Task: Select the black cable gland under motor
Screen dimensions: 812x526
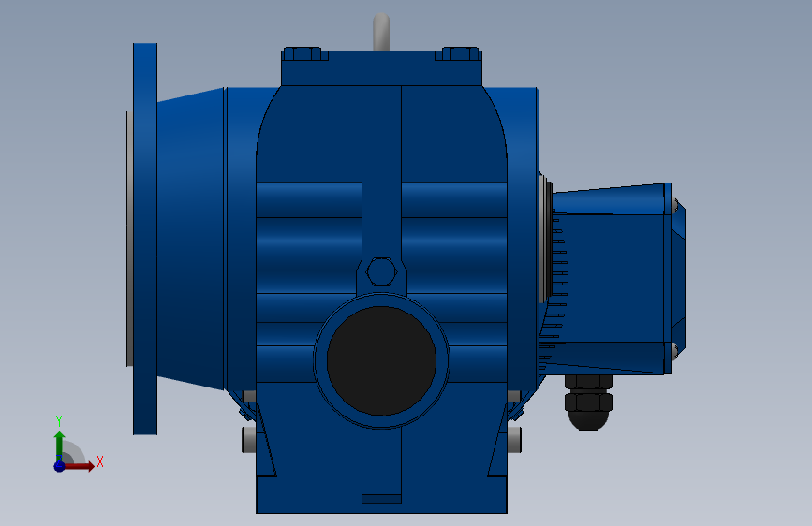Action: (x=588, y=402)
